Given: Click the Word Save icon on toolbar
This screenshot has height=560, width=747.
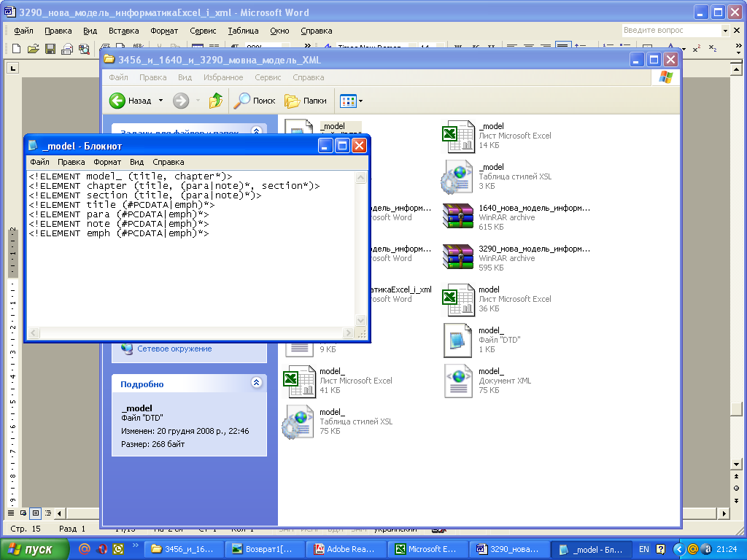Looking at the screenshot, I should click(x=50, y=49).
